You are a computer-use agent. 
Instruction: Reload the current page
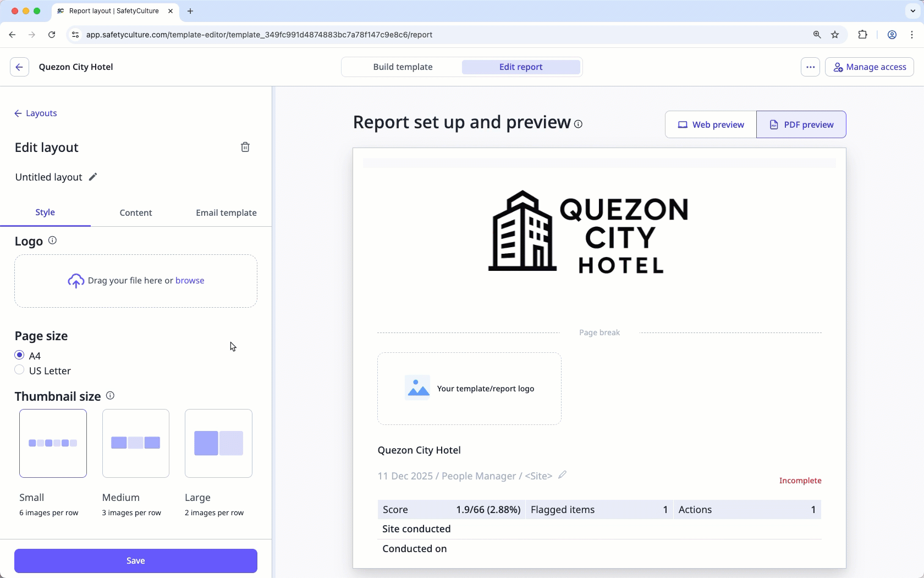pyautogui.click(x=52, y=35)
